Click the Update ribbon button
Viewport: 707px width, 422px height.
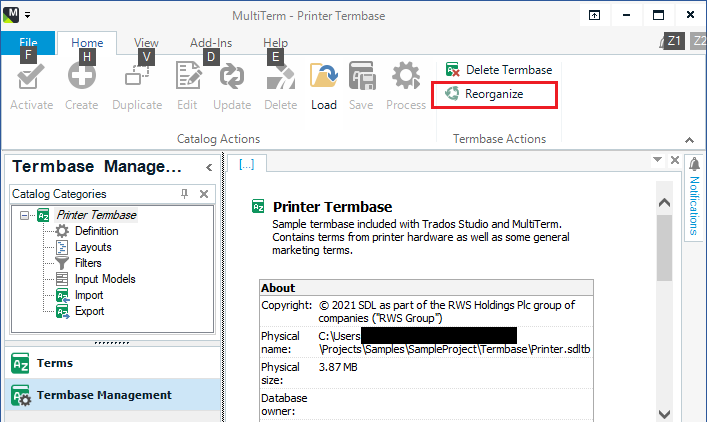click(x=232, y=87)
